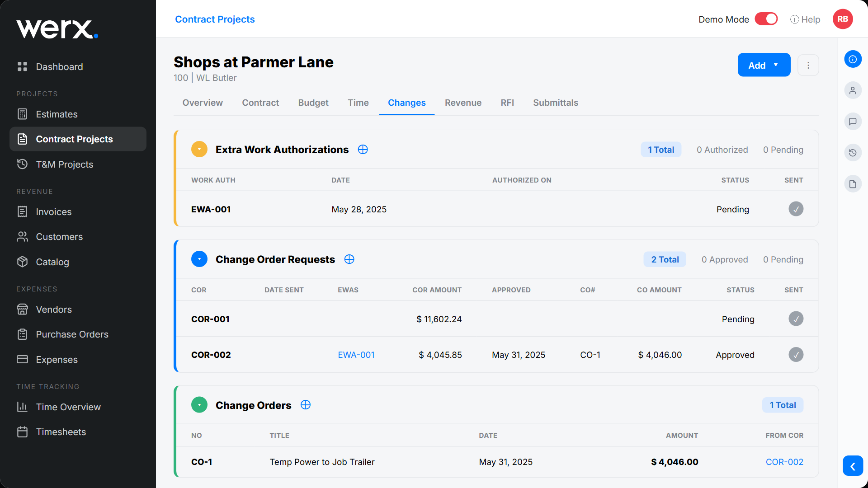
Task: Open the info panel icon in right sidebar
Action: [x=853, y=59]
